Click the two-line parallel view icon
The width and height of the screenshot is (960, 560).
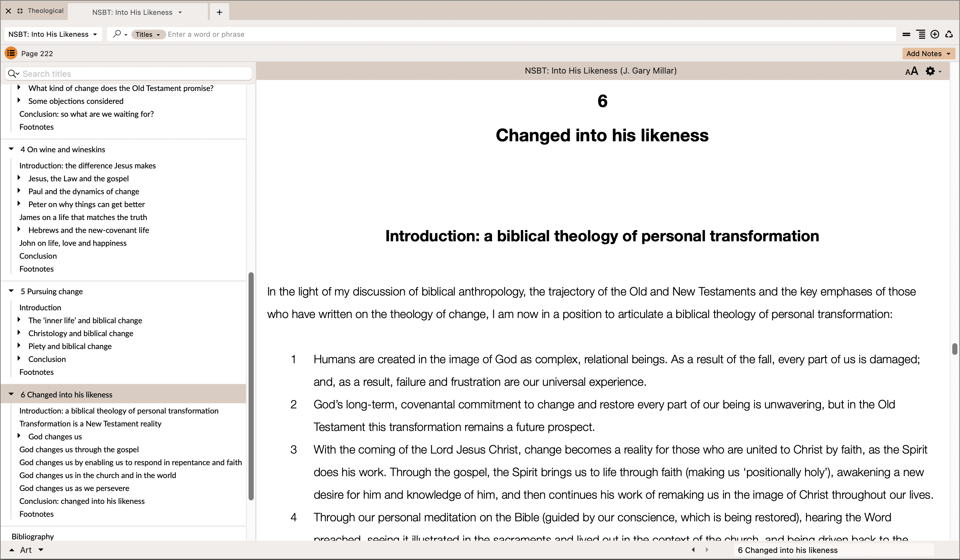pyautogui.click(x=906, y=34)
